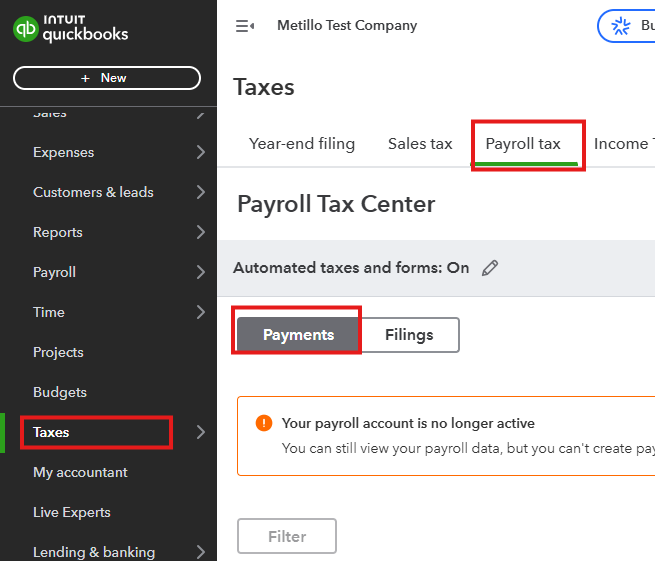Switch to the Filings toggle view

tap(409, 335)
